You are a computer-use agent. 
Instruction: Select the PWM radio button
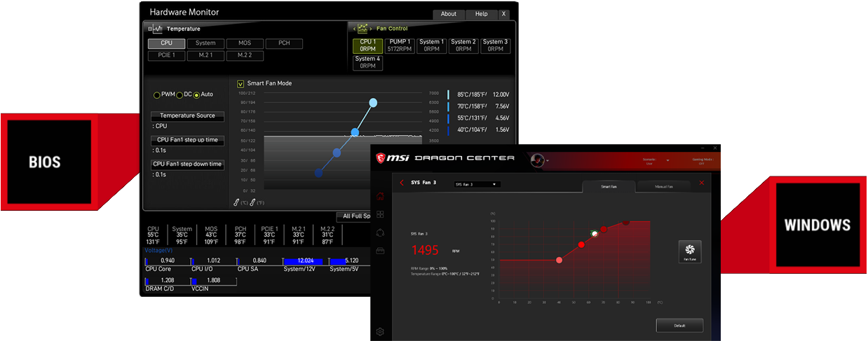pos(157,95)
